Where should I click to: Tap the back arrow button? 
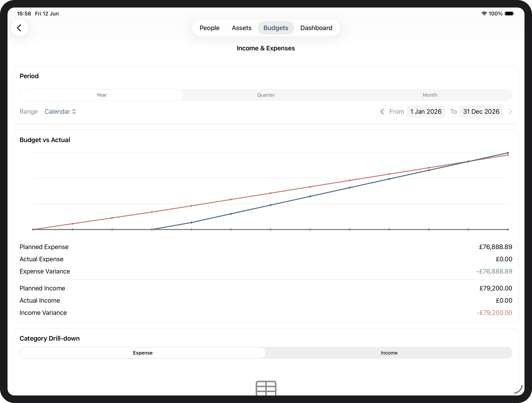pyautogui.click(x=20, y=28)
